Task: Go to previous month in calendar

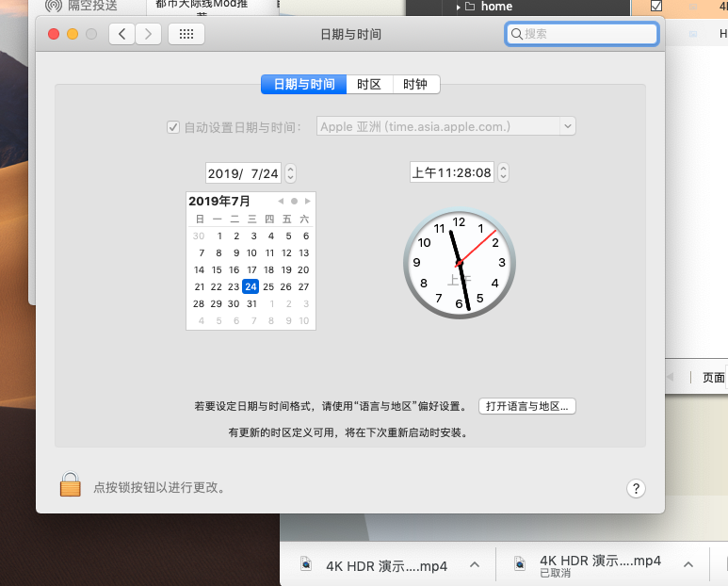Action: point(281,201)
